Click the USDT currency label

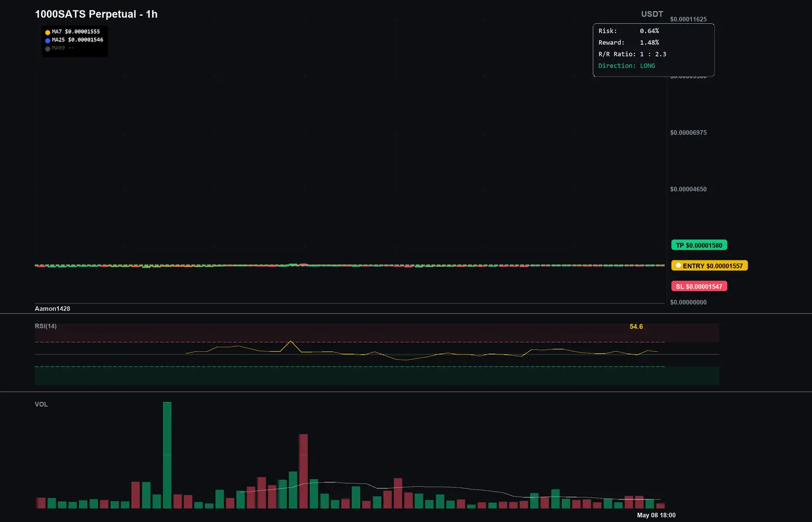pyautogui.click(x=652, y=14)
